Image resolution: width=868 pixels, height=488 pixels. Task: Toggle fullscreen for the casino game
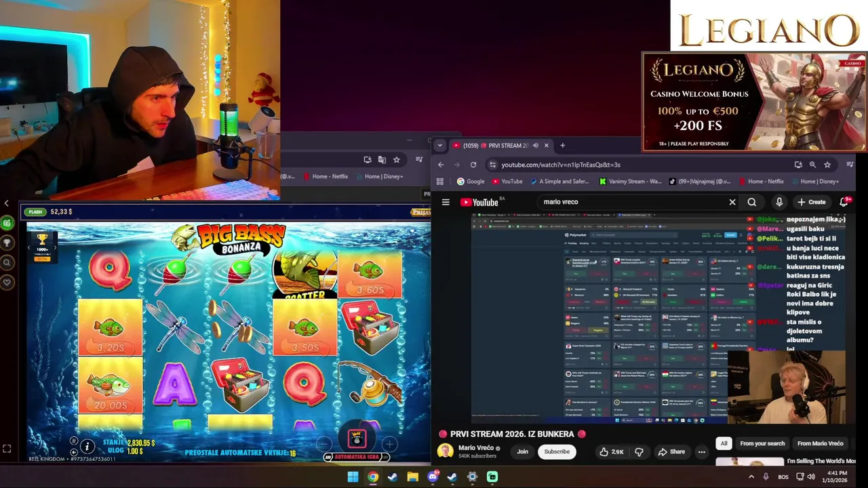click(x=7, y=449)
